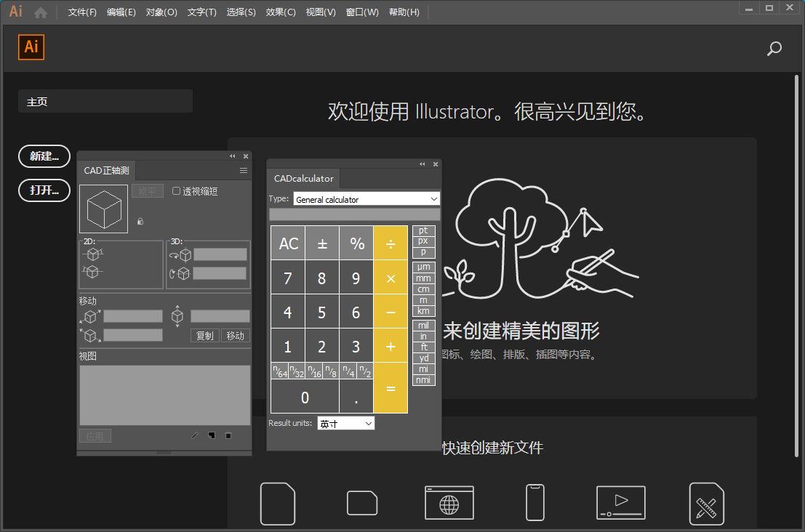Viewport: 805px width, 532px height.
Task: Select the mm unit in calculator
Action: point(423,278)
